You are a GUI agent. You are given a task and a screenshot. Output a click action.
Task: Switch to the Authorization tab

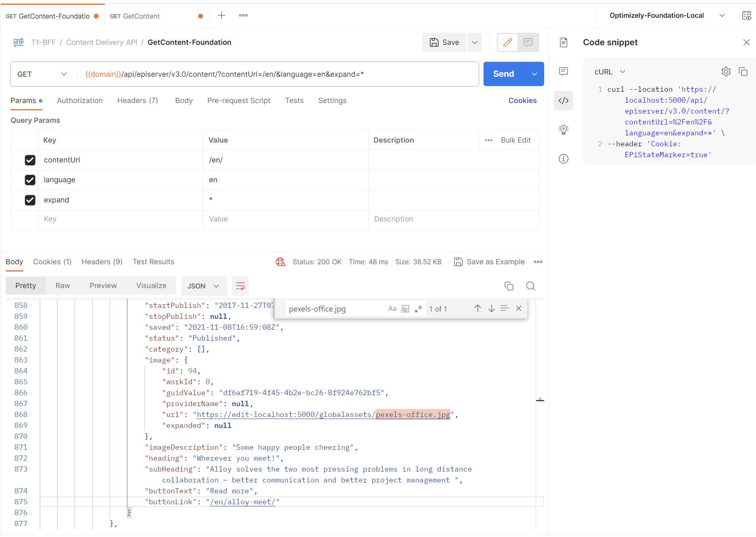pos(80,101)
